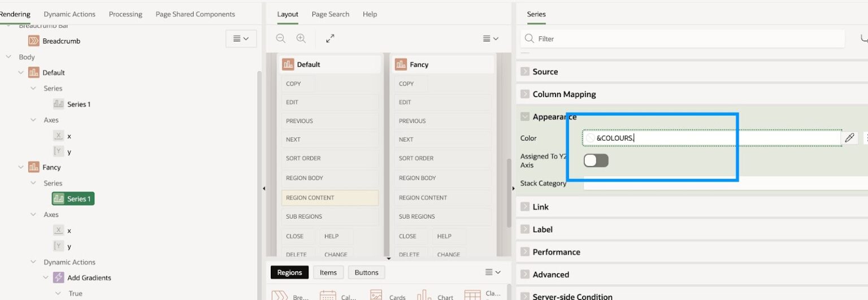Click the Items gallery button
Image resolution: width=868 pixels, height=300 pixels.
(328, 272)
